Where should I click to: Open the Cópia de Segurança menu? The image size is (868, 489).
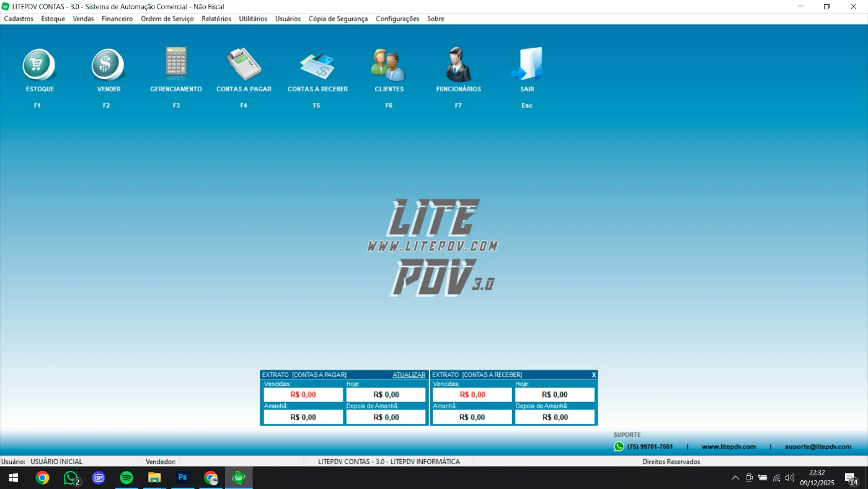click(x=338, y=19)
